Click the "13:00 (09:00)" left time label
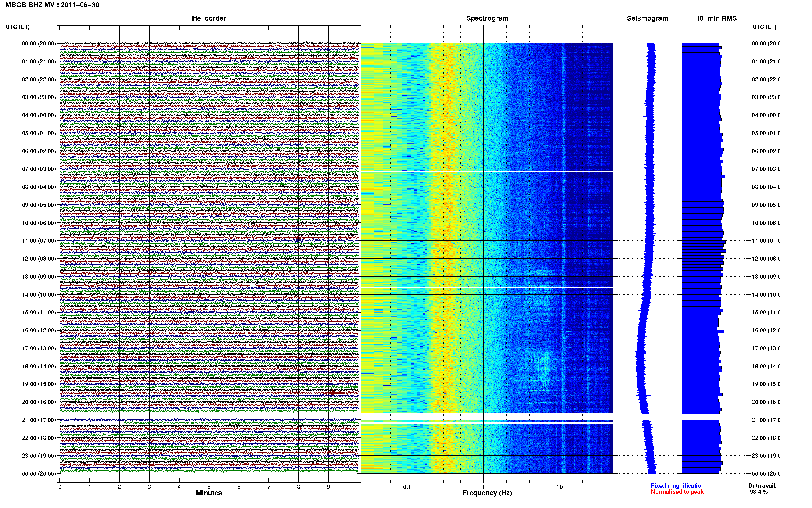 (39, 277)
